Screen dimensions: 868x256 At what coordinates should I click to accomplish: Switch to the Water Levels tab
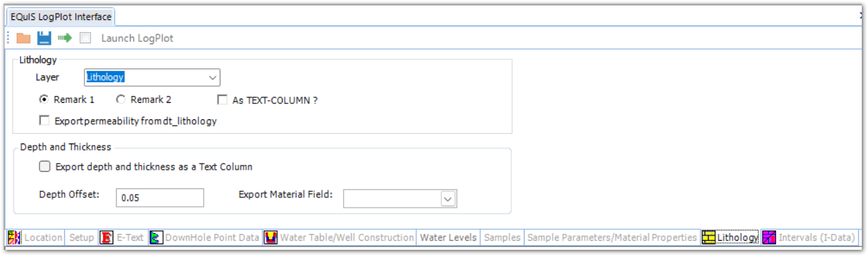pos(449,237)
